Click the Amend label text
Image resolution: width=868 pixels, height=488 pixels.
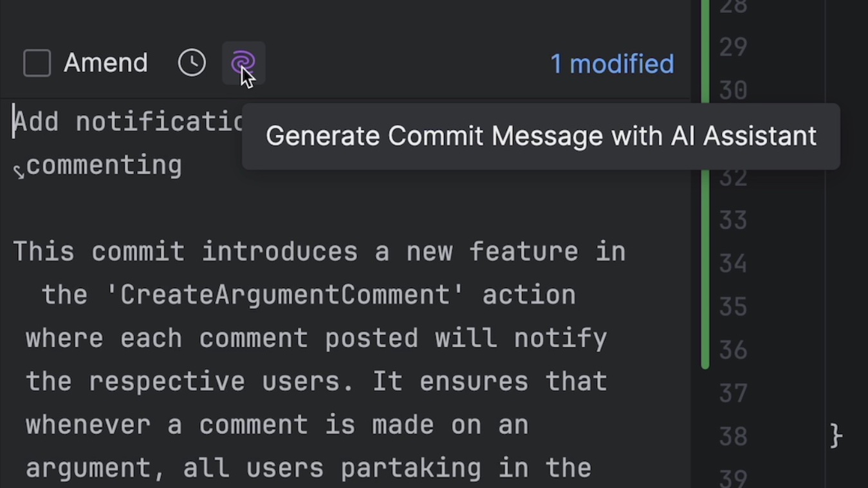point(106,63)
